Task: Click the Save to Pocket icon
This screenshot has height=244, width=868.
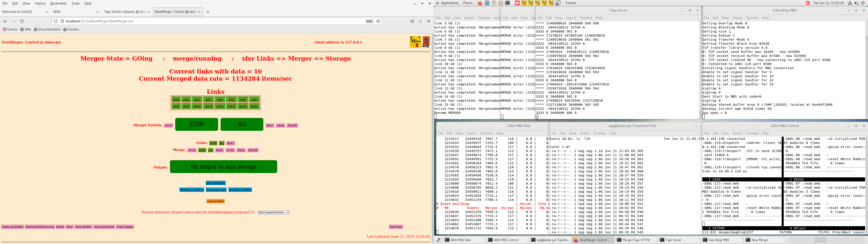Action: tap(412, 21)
